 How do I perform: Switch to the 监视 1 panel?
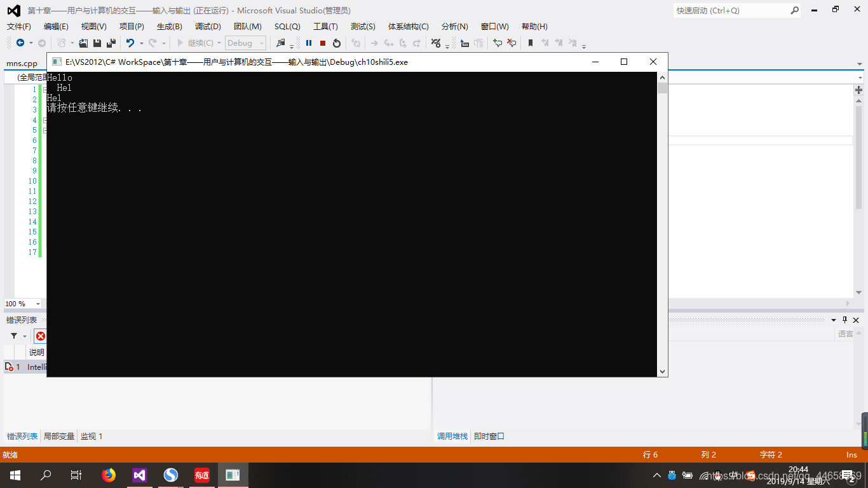(x=92, y=436)
